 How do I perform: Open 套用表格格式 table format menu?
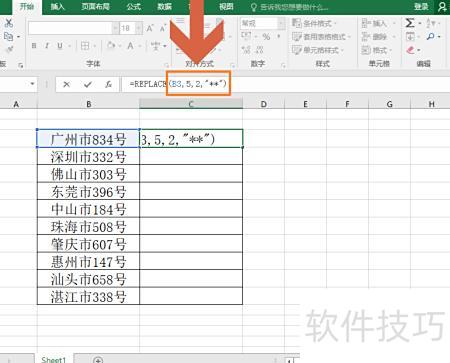tap(321, 37)
